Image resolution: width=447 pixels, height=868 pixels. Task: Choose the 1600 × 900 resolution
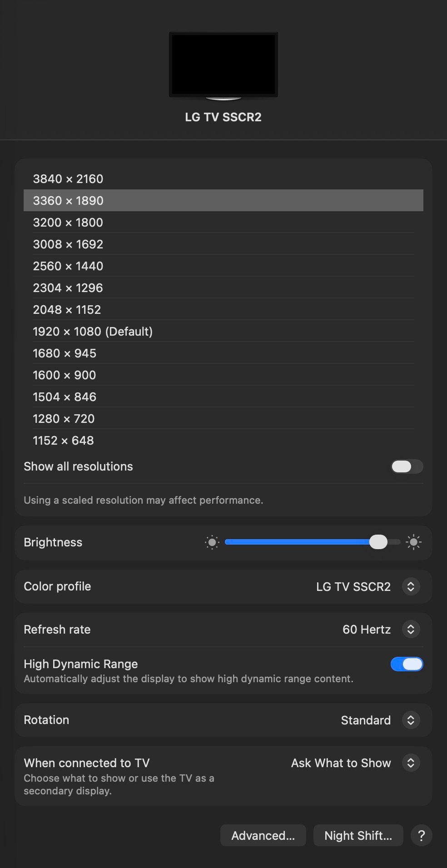coord(223,375)
